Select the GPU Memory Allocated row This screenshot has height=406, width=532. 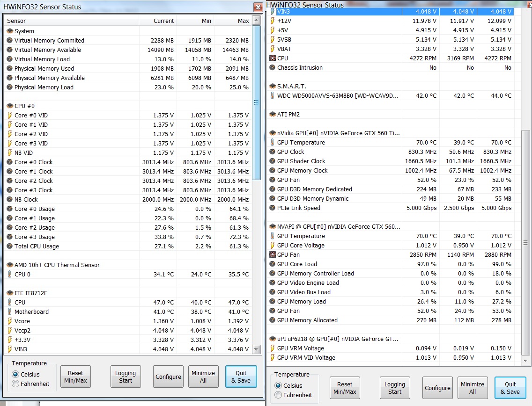[x=391, y=320]
